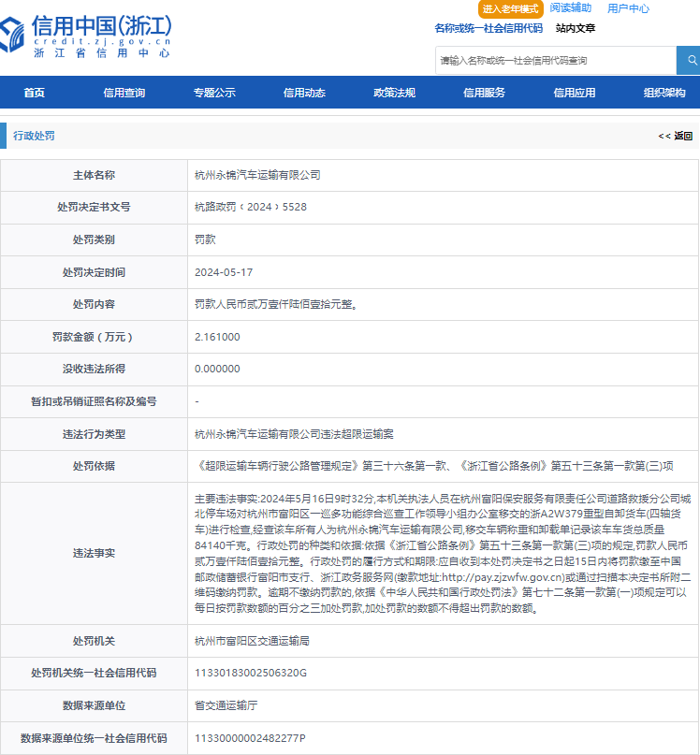Click the search magnifier icon

(691, 60)
